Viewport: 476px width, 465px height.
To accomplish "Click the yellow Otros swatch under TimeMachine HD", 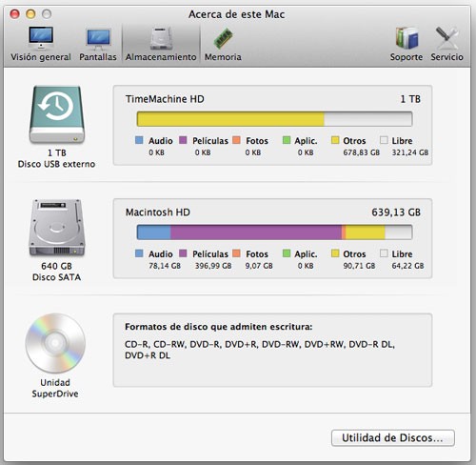I will [335, 140].
